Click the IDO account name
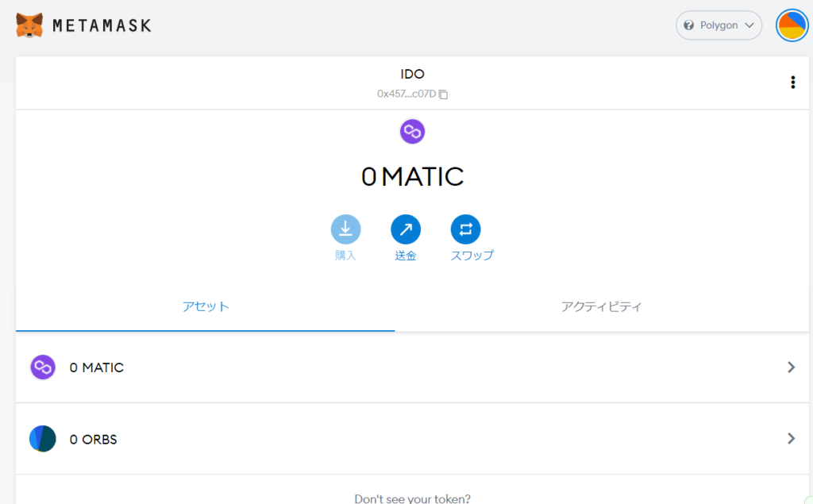 [x=412, y=74]
